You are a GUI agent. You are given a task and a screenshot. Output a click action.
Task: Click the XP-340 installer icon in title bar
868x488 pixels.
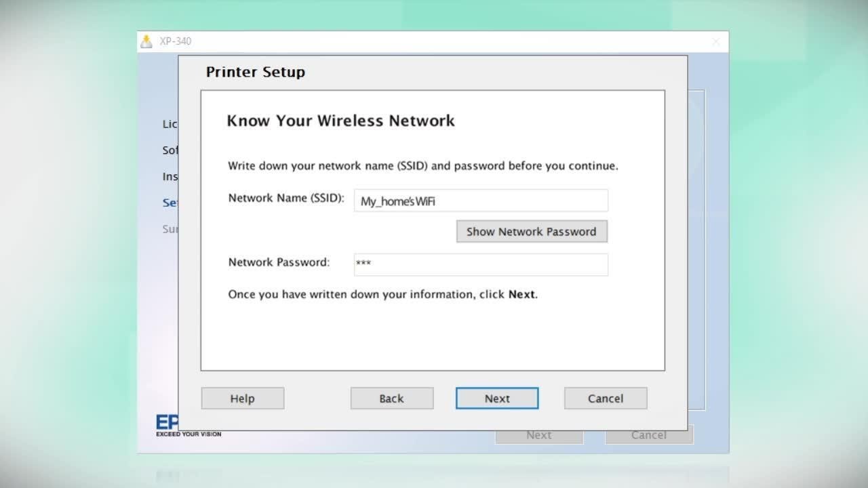[x=146, y=41]
